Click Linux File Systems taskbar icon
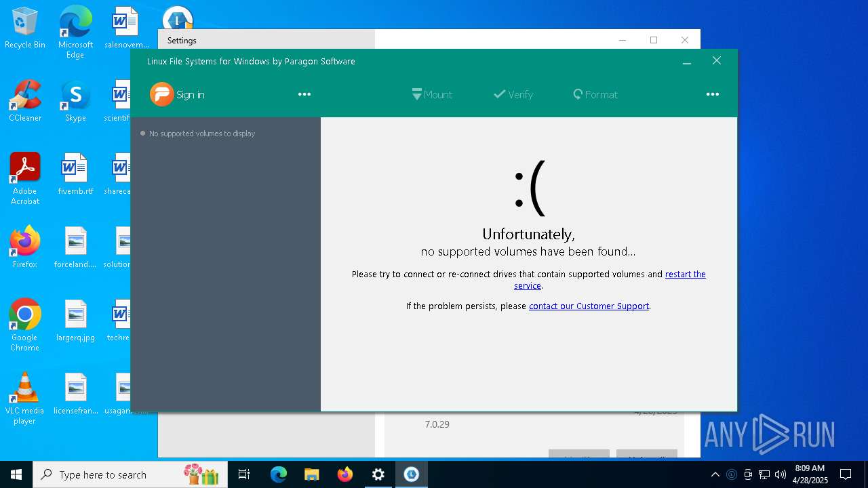Screen dimensions: 868x488 pyautogui.click(x=412, y=474)
